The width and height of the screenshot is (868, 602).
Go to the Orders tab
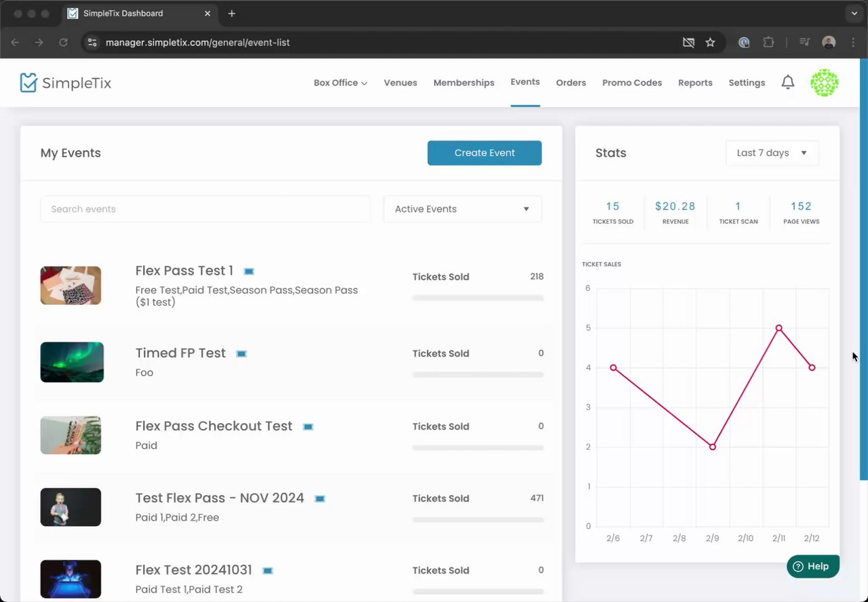click(x=571, y=83)
